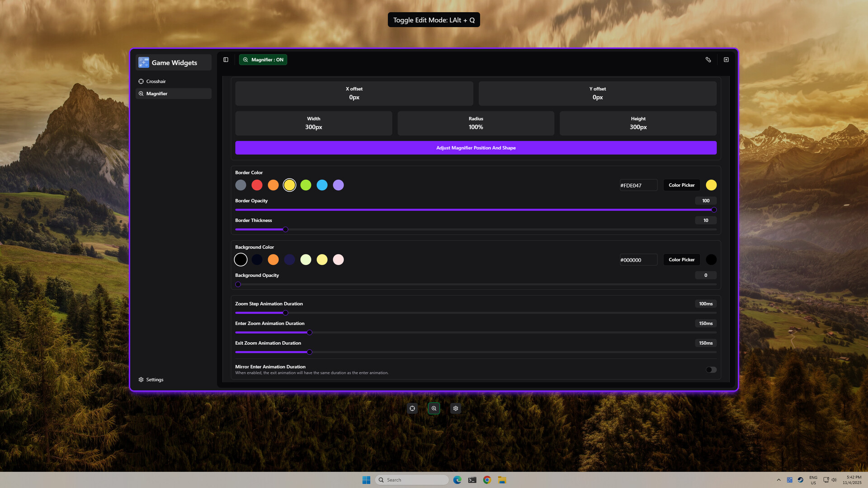Select the Magnifier widget in the bottom dock
868x488 pixels.
tap(434, 408)
